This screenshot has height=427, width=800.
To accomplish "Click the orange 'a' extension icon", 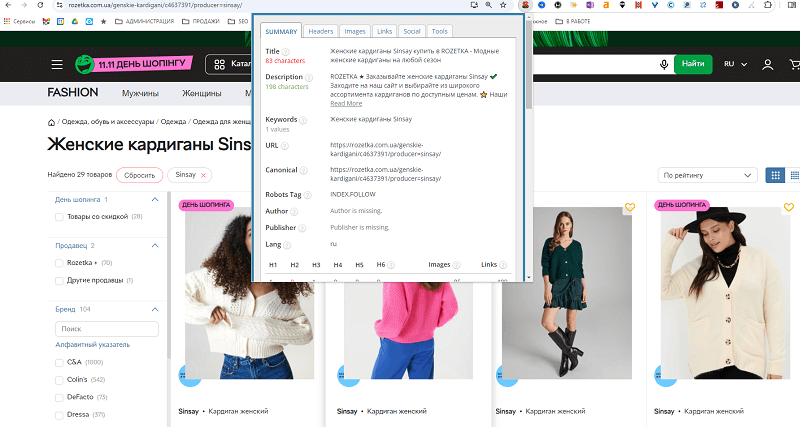I will [606, 5].
